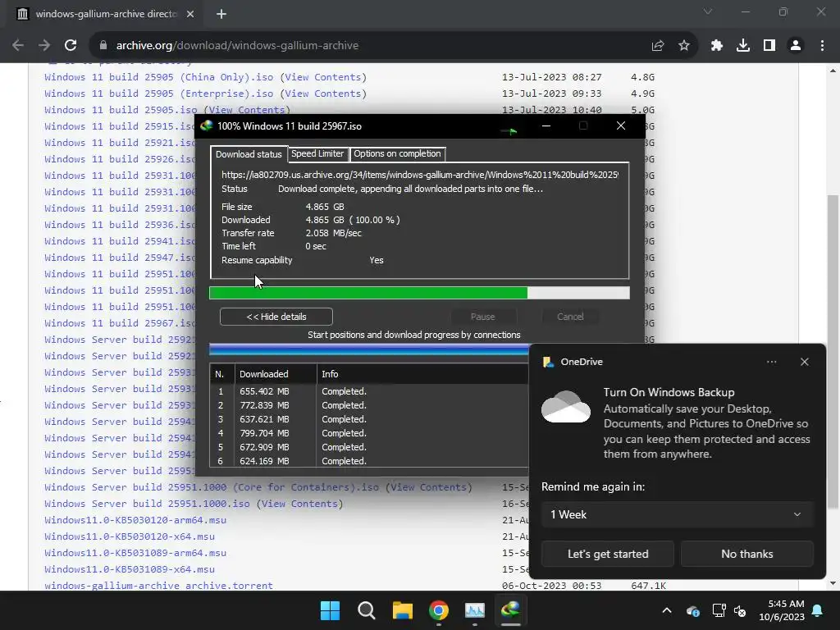Open Windows Server build 25951.1000.iso link
Screen dimensions: 840x630
pyautogui.click(x=147, y=504)
